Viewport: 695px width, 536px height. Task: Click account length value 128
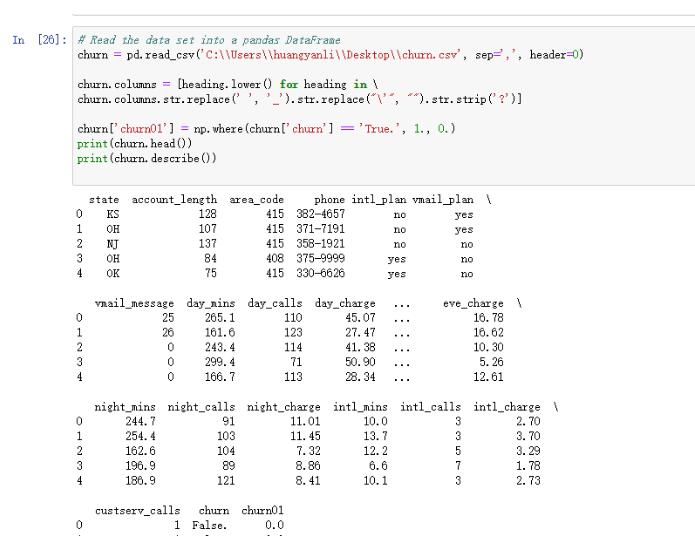[207, 215]
